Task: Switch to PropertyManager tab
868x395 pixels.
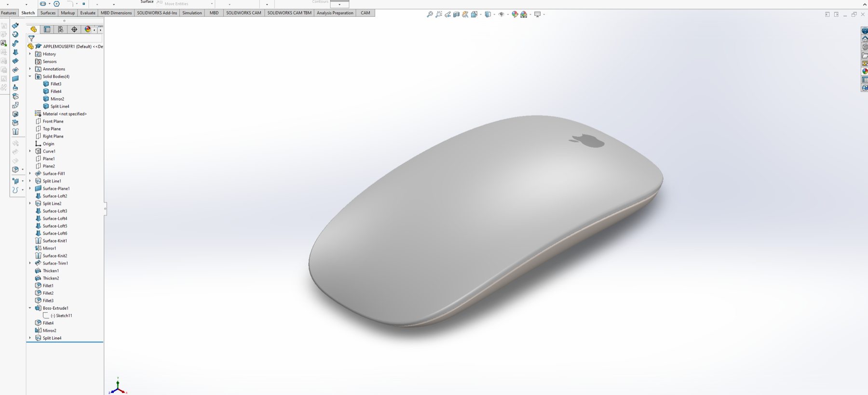Action: pos(47,29)
